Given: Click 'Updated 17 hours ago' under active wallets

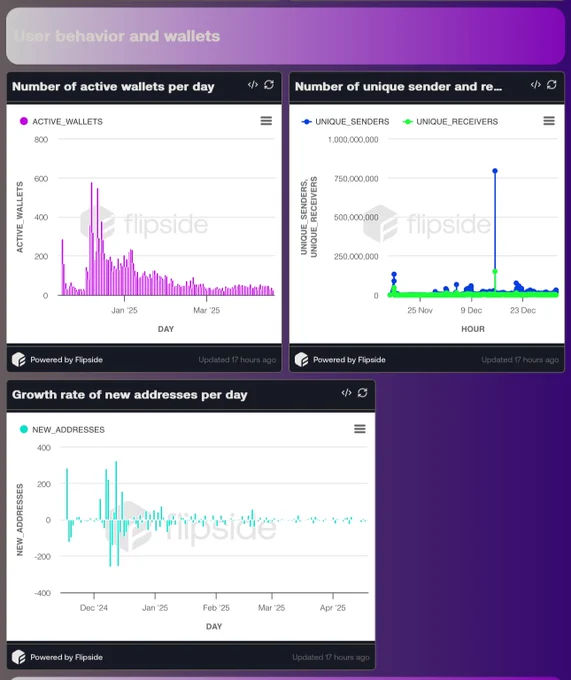Looking at the screenshot, I should (x=237, y=360).
